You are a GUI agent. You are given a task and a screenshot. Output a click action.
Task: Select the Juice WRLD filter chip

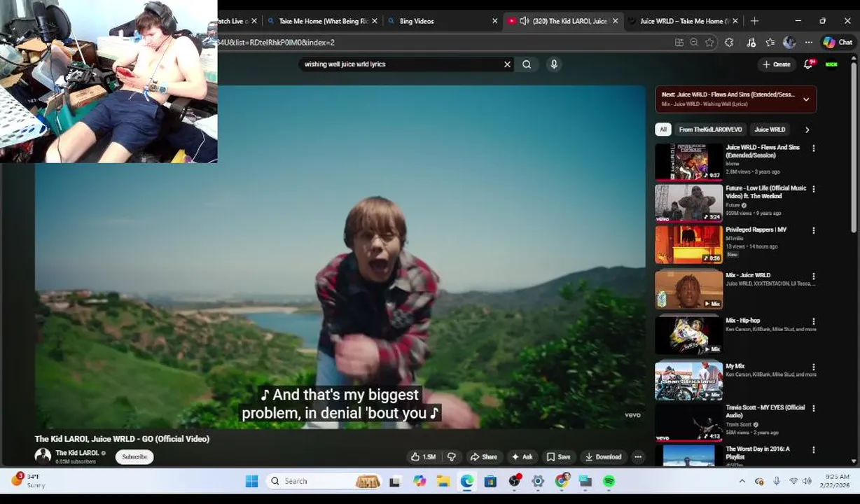click(x=770, y=129)
